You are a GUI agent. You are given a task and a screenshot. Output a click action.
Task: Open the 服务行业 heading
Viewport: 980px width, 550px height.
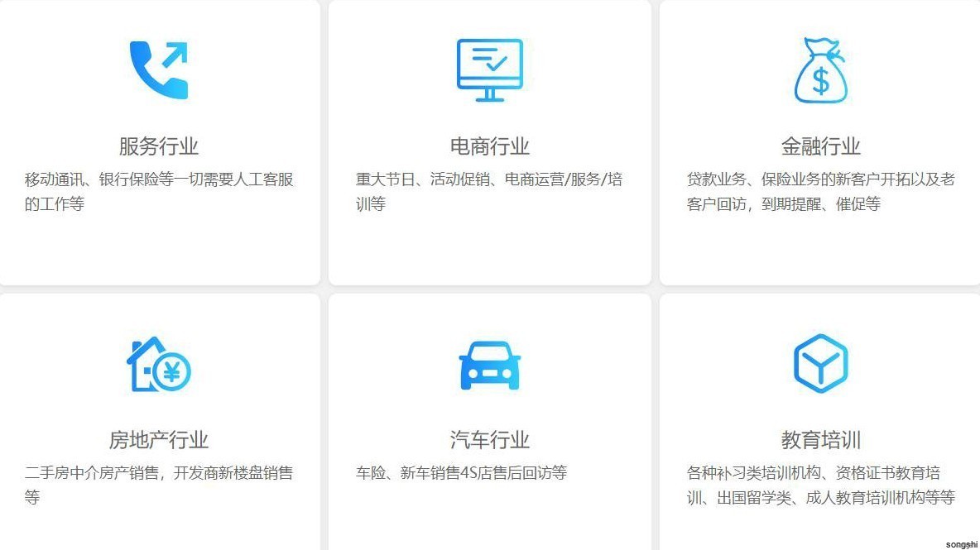click(x=159, y=146)
